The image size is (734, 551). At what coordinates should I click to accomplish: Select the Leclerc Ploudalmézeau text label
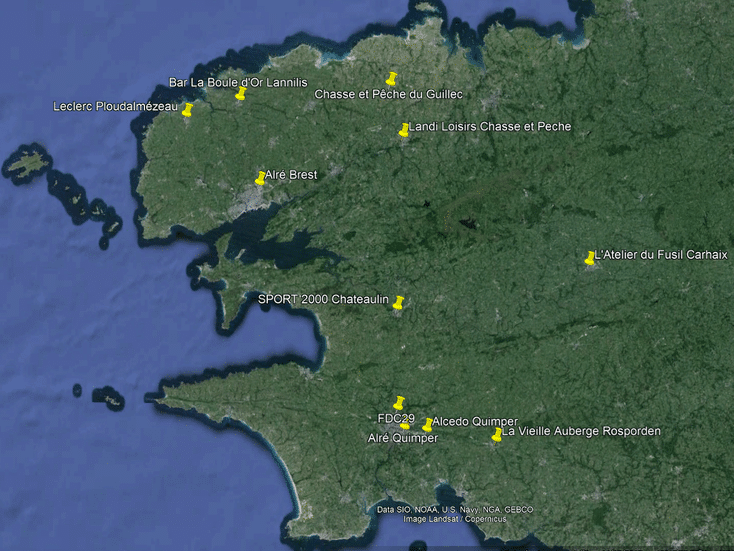pos(115,106)
